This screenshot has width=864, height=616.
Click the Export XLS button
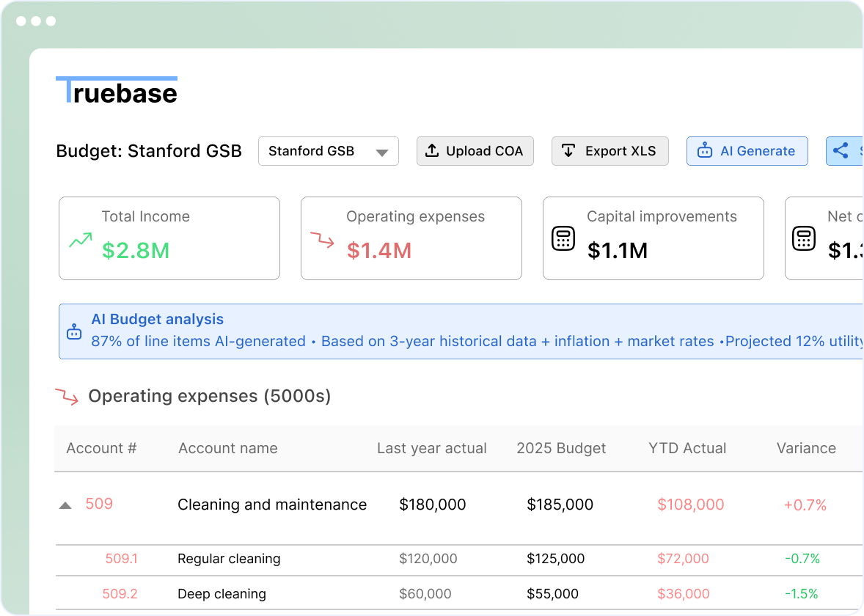point(610,151)
